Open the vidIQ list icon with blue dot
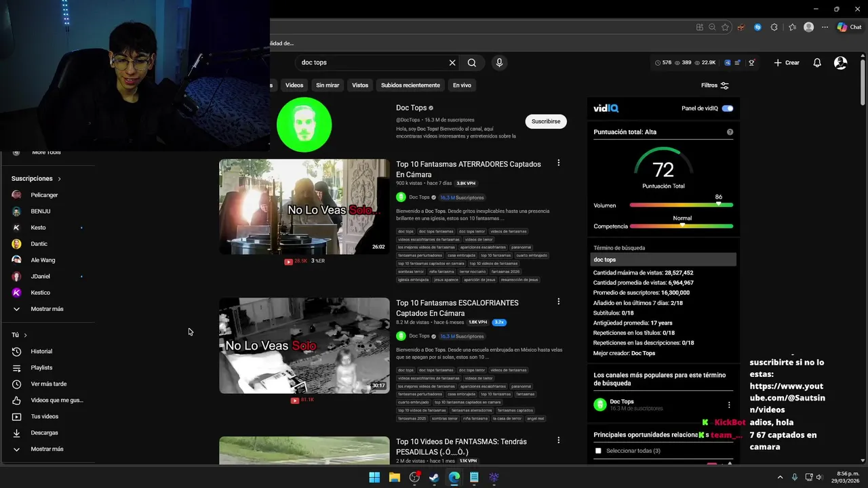This screenshot has height=488, width=868. point(738,62)
